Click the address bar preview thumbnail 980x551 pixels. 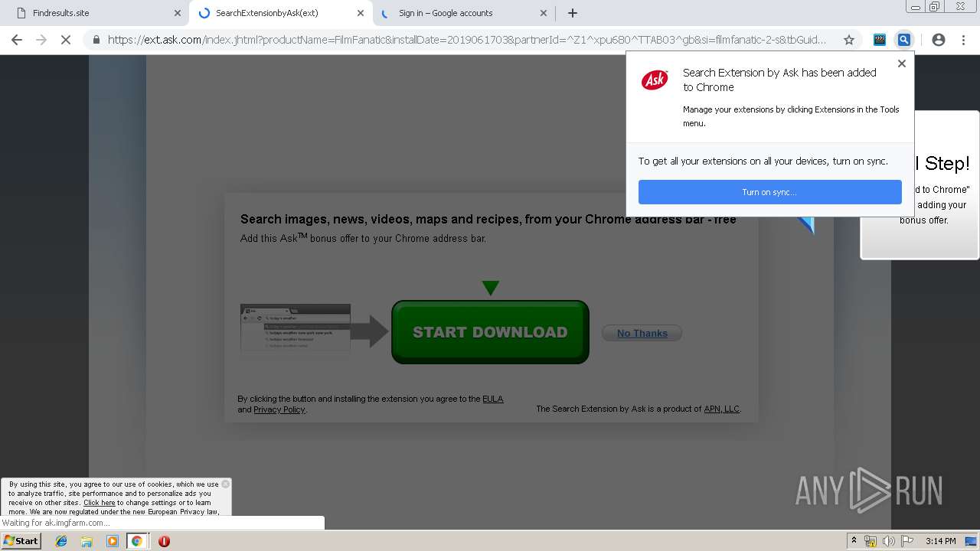pyautogui.click(x=296, y=328)
